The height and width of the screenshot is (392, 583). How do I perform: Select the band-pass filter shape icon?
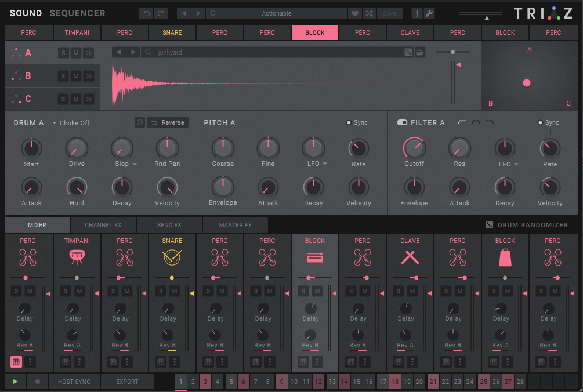(476, 122)
